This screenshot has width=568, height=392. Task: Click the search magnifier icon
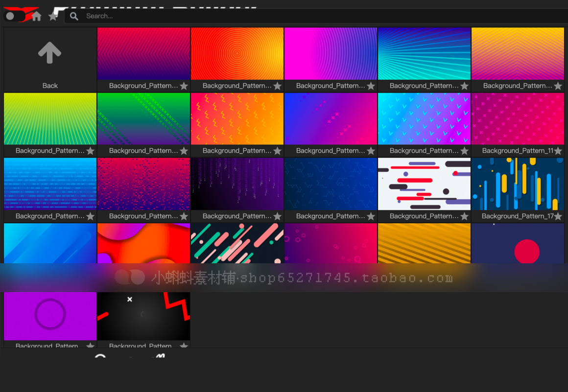[x=74, y=16]
